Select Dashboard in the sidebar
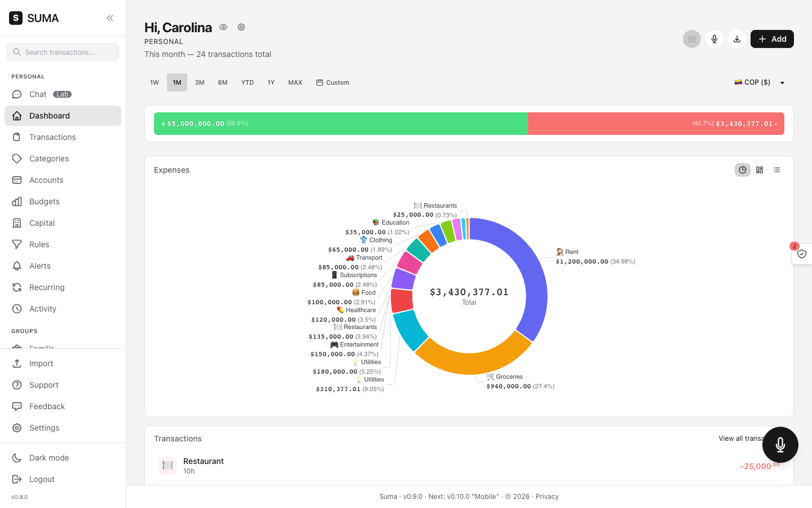 (63, 116)
